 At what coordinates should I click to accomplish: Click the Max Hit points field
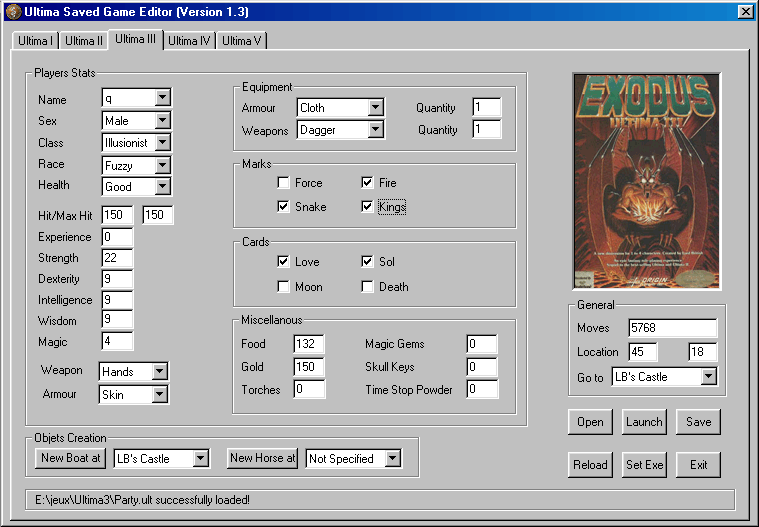click(158, 215)
